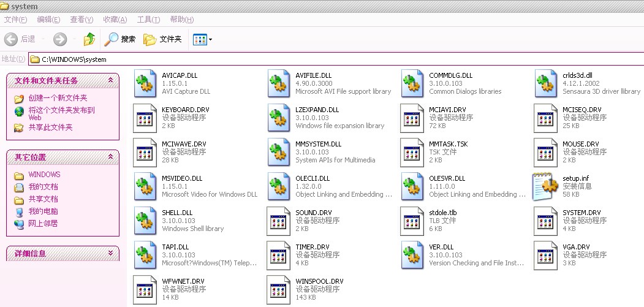Select the MOUSE.DRV file icon
The image size is (644, 307).
click(545, 152)
